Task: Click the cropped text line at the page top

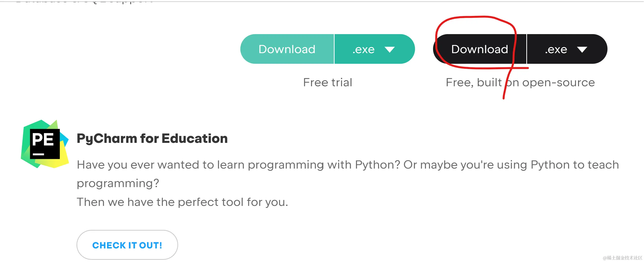Action: coord(84,1)
